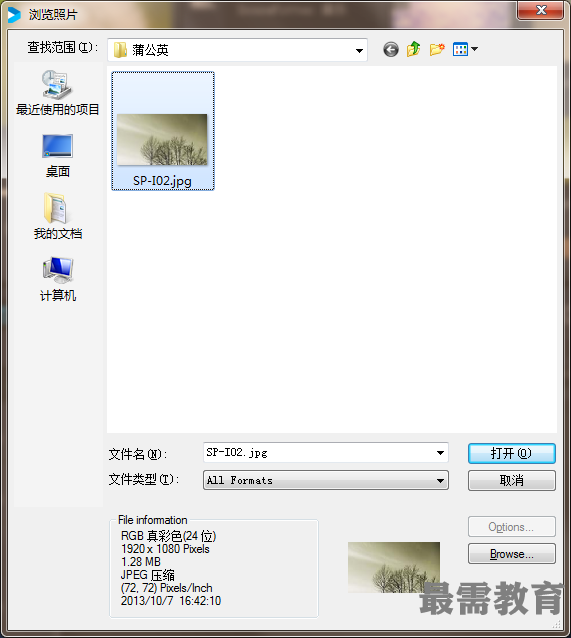Open 我的文档 folder shortcut
This screenshot has width=571, height=638.
coord(57,216)
